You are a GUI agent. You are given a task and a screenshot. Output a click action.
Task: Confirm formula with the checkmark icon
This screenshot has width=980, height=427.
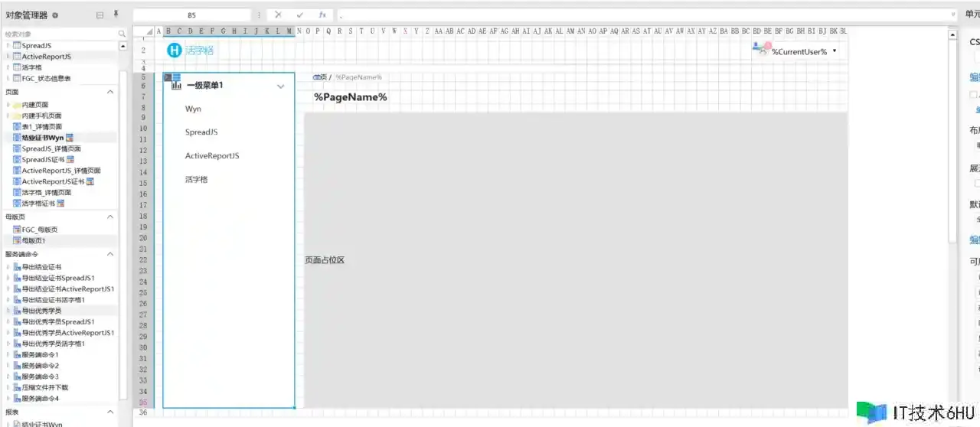(300, 15)
